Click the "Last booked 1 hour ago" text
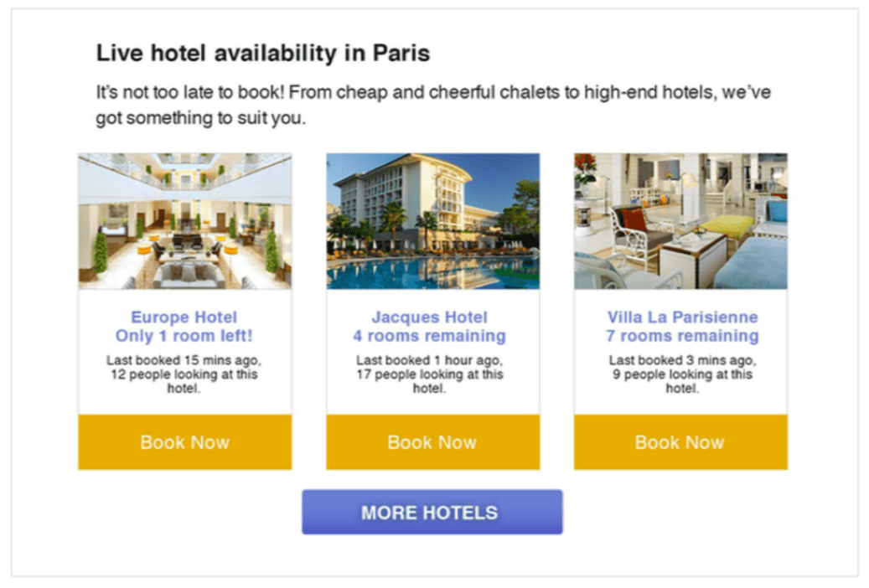Image resolution: width=869 pixels, height=588 pixels. click(429, 360)
